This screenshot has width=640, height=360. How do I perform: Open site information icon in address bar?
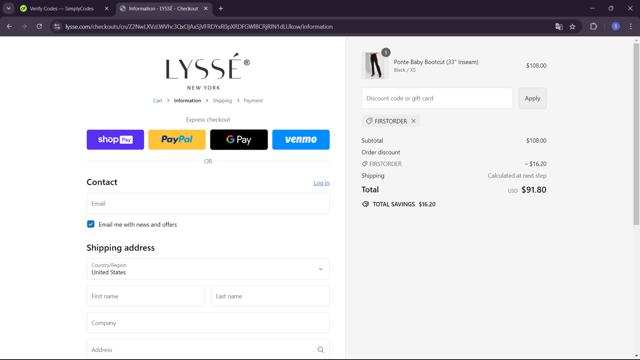[x=57, y=27]
